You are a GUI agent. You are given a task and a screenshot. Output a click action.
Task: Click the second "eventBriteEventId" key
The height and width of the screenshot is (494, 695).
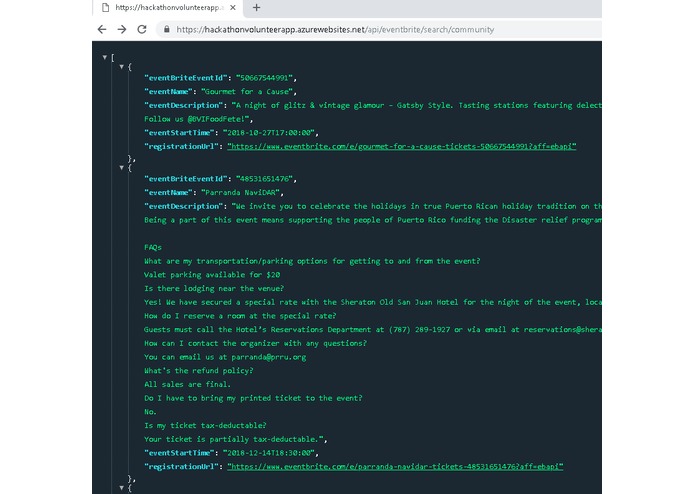pos(185,179)
